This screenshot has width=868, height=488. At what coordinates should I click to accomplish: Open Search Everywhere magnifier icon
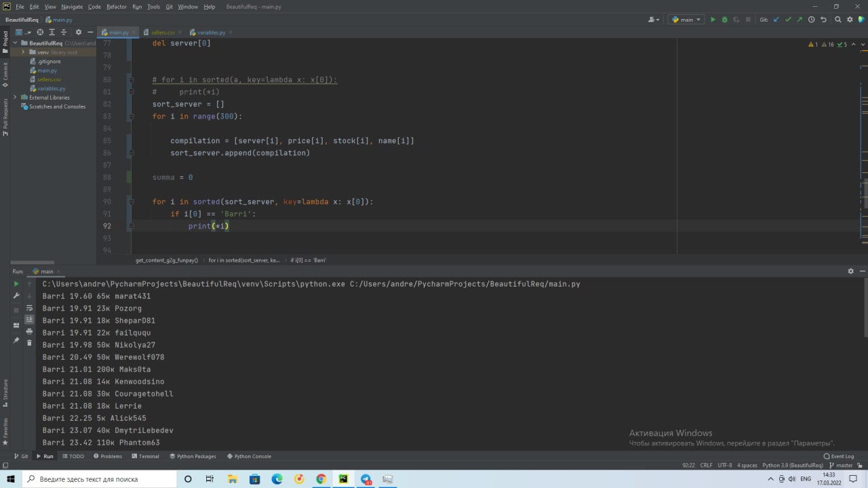pyautogui.click(x=838, y=20)
